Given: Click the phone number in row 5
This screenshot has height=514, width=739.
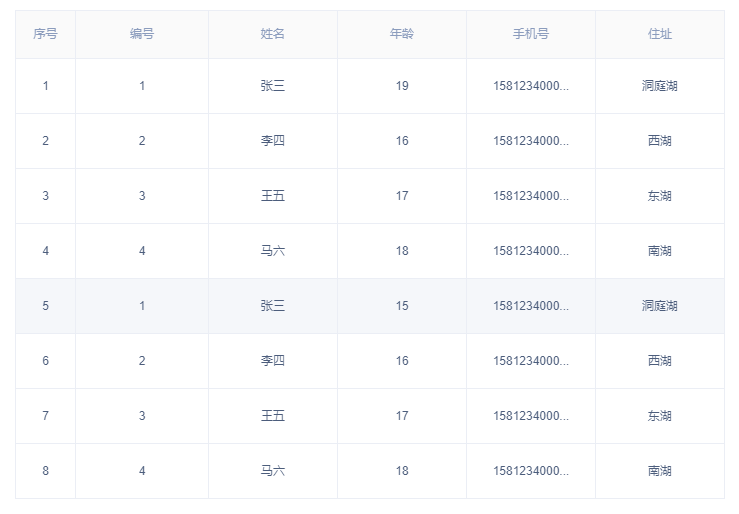Looking at the screenshot, I should pyautogui.click(x=531, y=306).
